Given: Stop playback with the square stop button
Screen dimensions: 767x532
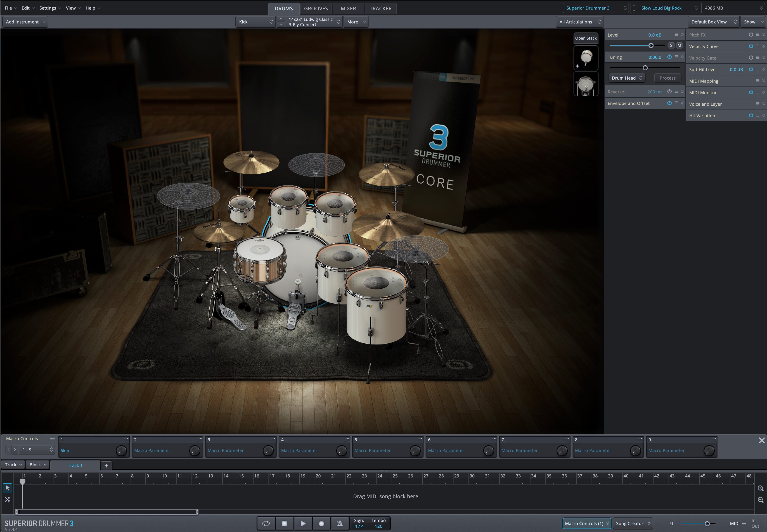Looking at the screenshot, I should (285, 523).
